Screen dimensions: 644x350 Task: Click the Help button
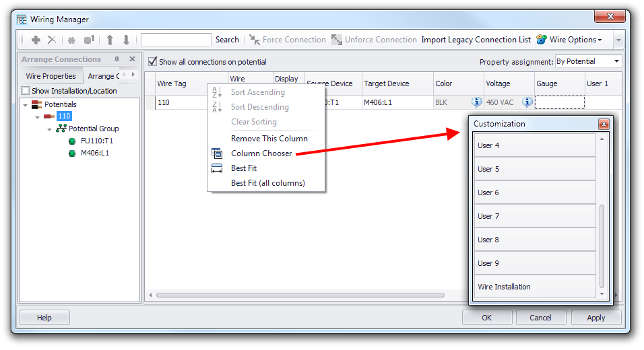point(44,318)
